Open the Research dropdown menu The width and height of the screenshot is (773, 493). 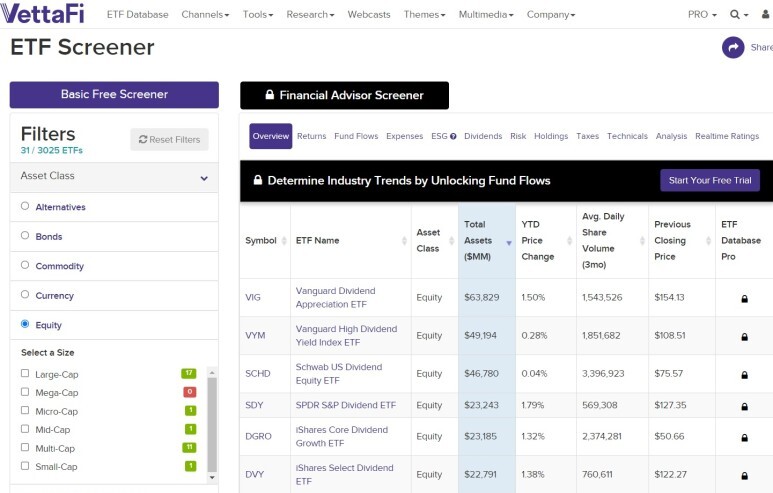(x=310, y=15)
